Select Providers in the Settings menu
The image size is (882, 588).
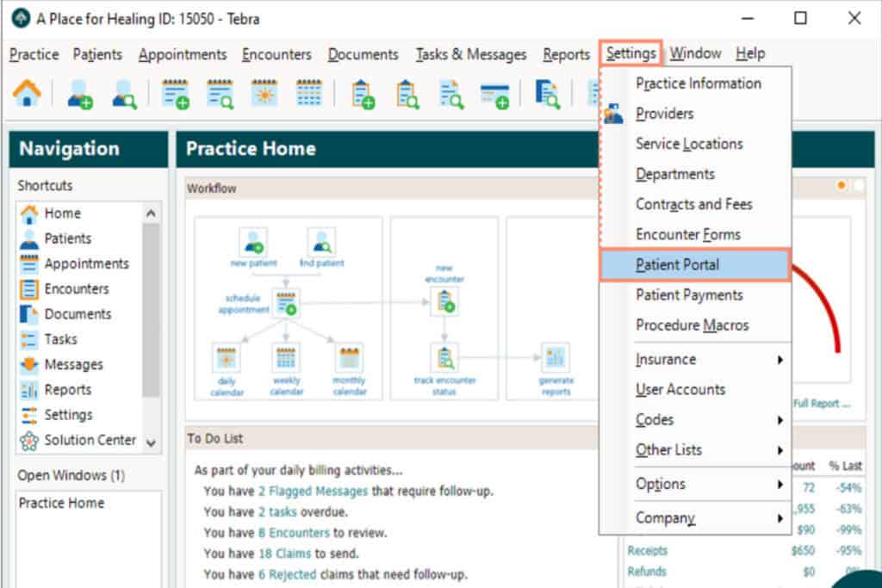point(664,114)
